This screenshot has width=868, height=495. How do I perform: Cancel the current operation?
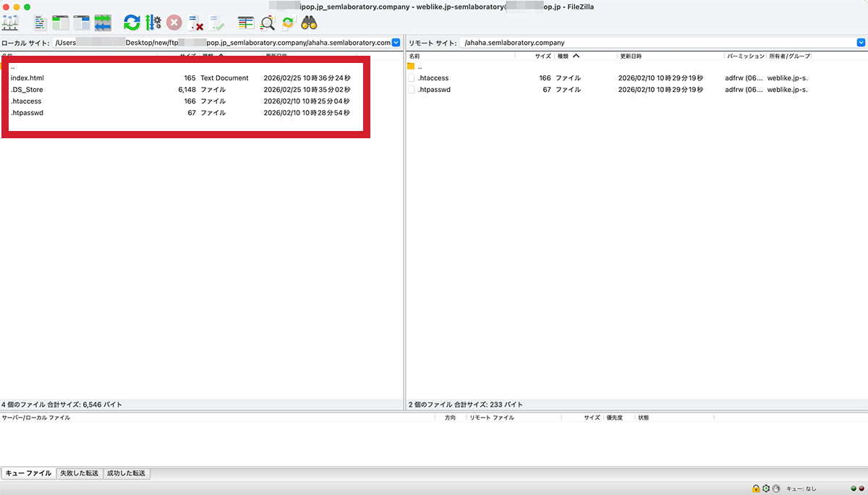174,22
